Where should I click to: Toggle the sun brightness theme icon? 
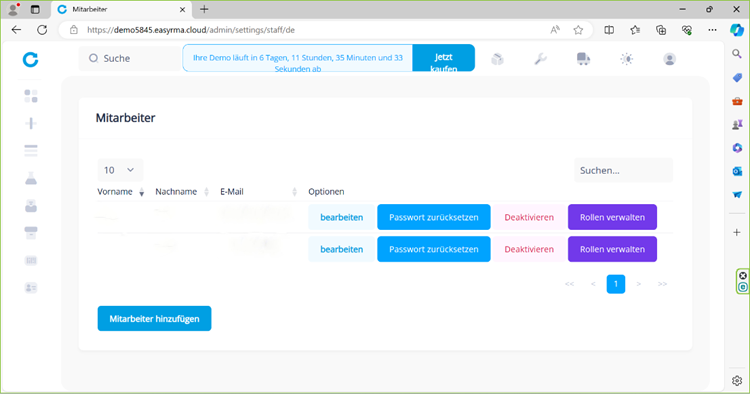tap(627, 59)
